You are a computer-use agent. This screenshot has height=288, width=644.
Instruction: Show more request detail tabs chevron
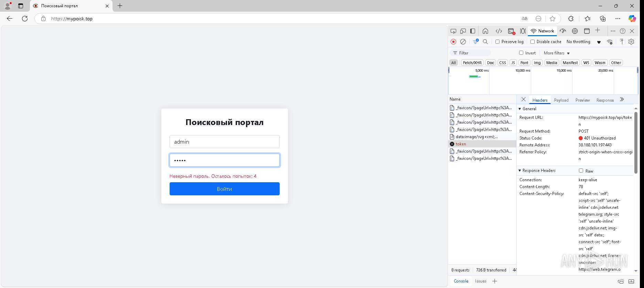[622, 100]
